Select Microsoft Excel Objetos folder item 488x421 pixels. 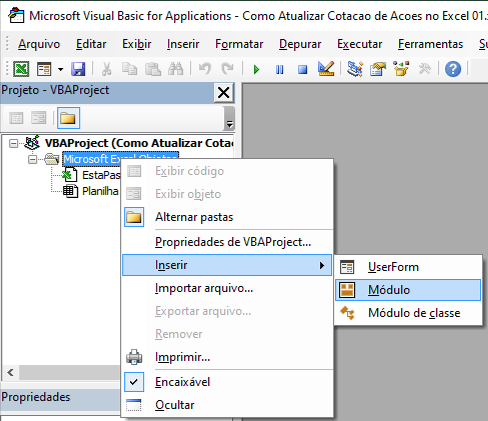pyautogui.click(x=120, y=159)
